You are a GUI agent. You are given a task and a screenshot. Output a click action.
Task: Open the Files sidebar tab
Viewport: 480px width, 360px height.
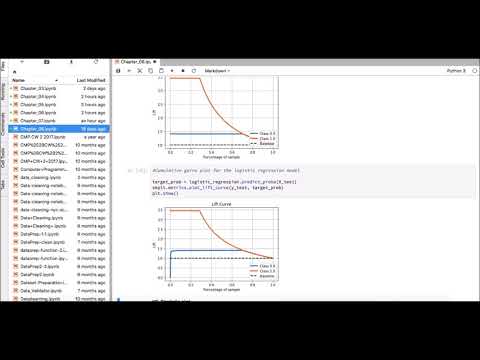click(3, 66)
